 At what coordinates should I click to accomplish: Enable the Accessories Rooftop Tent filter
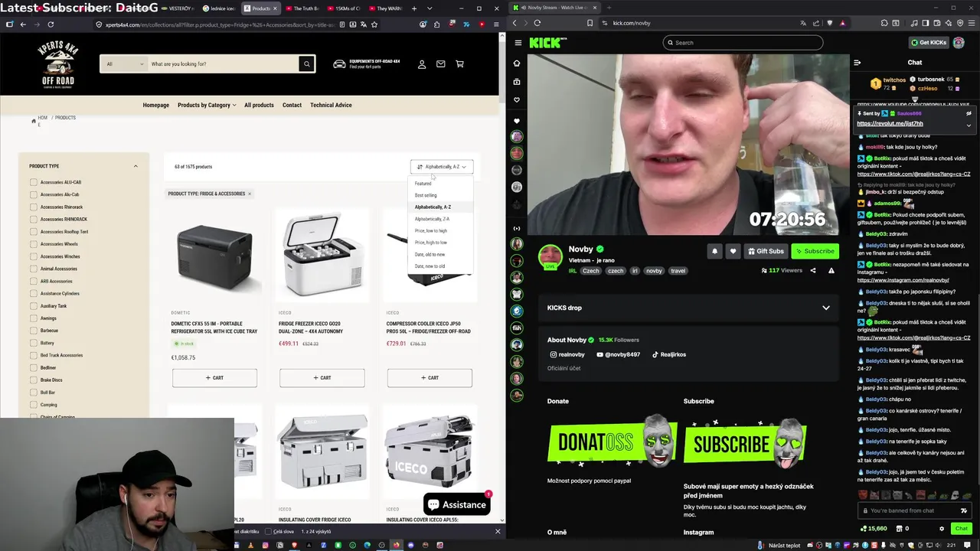(x=34, y=232)
